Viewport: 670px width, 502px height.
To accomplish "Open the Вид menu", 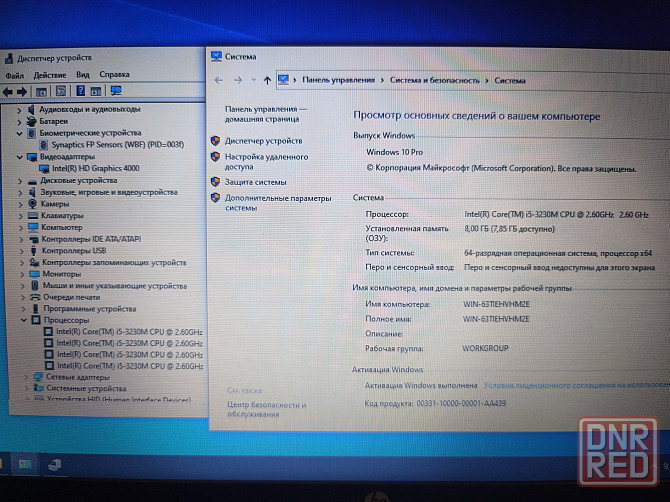I will point(83,75).
